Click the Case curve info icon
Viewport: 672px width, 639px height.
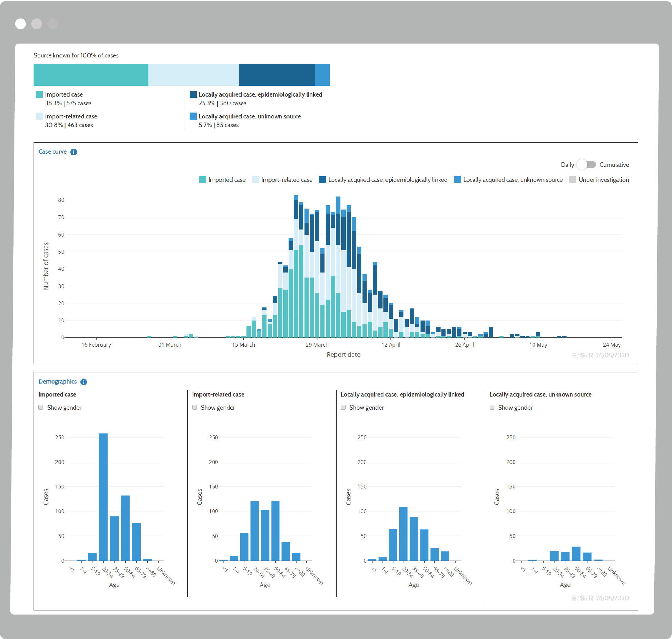pyautogui.click(x=74, y=152)
